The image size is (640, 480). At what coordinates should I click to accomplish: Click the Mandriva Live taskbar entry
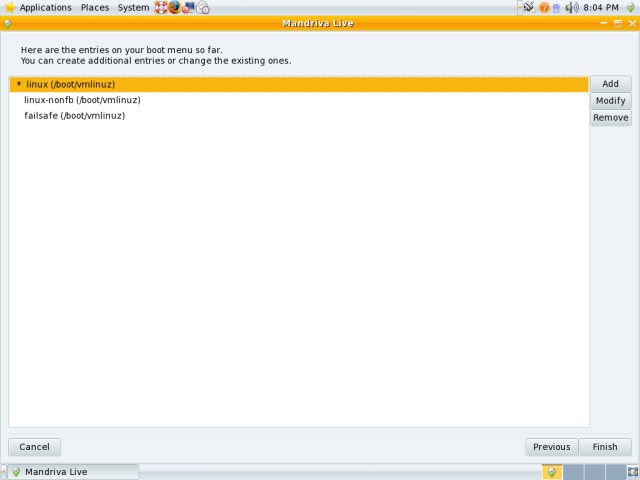74,472
